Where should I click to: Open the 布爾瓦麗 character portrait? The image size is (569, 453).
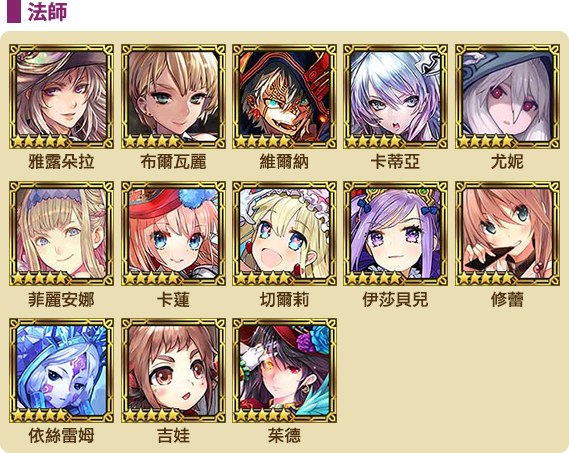(173, 97)
